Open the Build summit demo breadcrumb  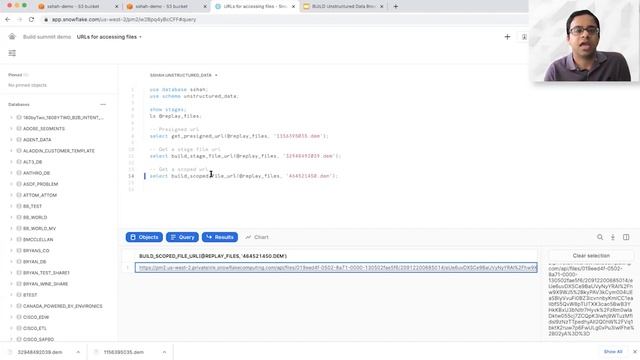tap(47, 37)
